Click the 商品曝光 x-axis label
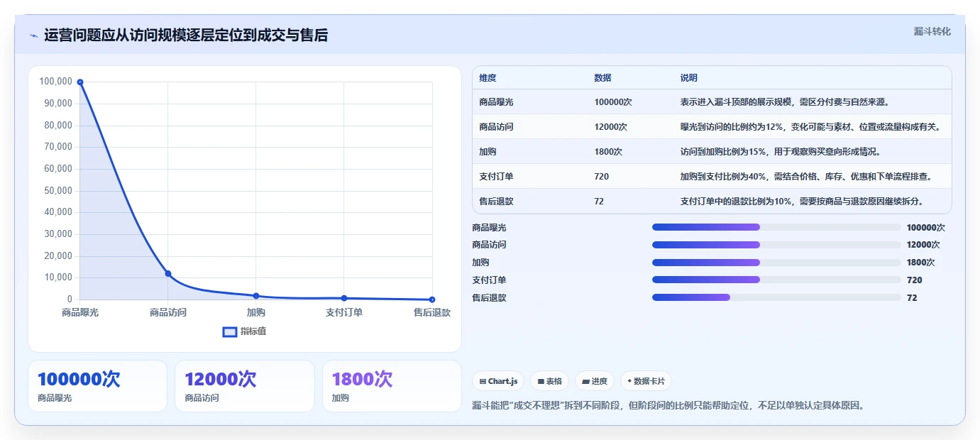The height and width of the screenshot is (440, 980). [80, 312]
